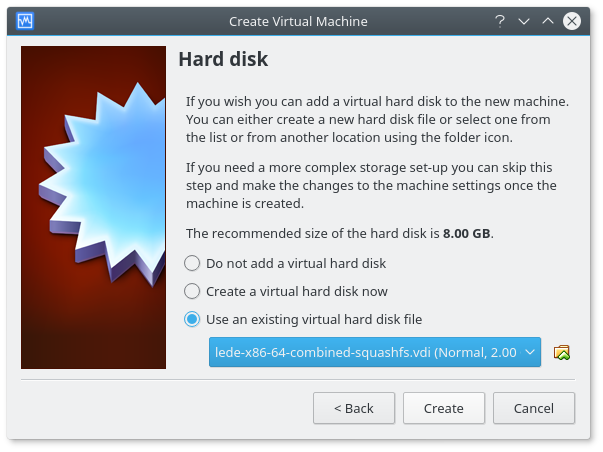Close the Create Virtual Machine dialog
This screenshot has width=603, height=452.
click(x=572, y=20)
